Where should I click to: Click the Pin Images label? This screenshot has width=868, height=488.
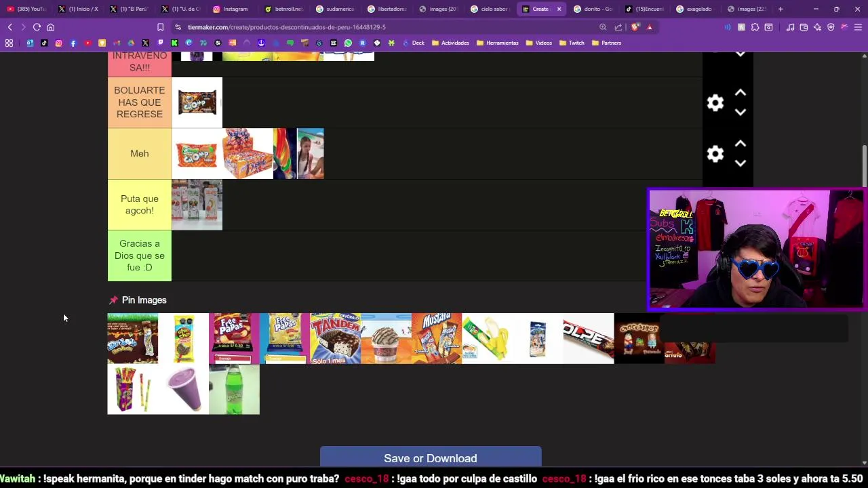tap(144, 300)
